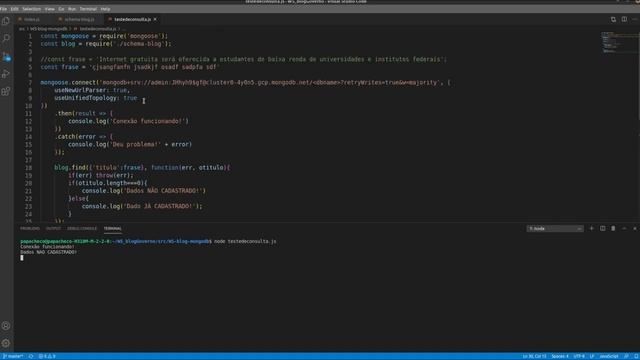Click the commented const frase line 4
The height and width of the screenshot is (360, 640).
click(x=243, y=60)
